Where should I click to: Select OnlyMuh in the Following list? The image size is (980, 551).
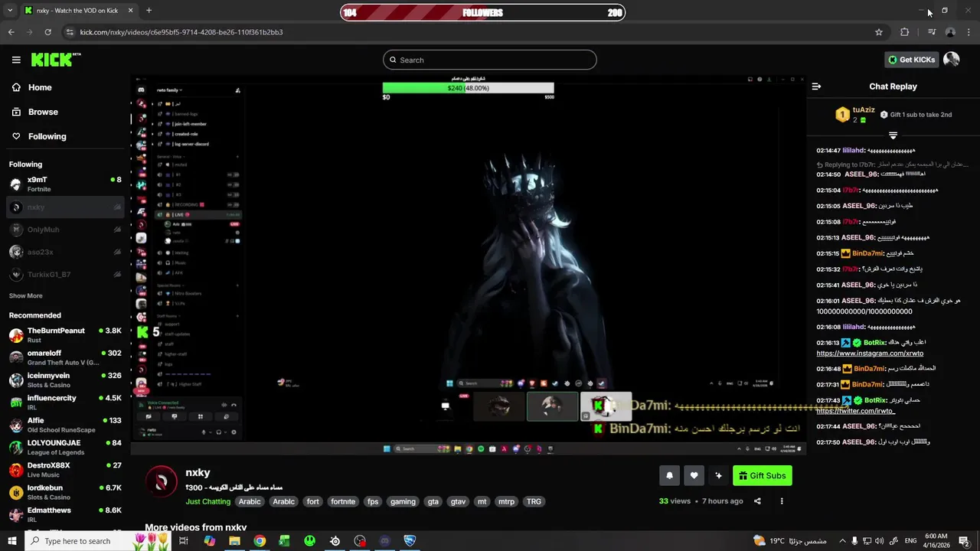tap(65, 230)
